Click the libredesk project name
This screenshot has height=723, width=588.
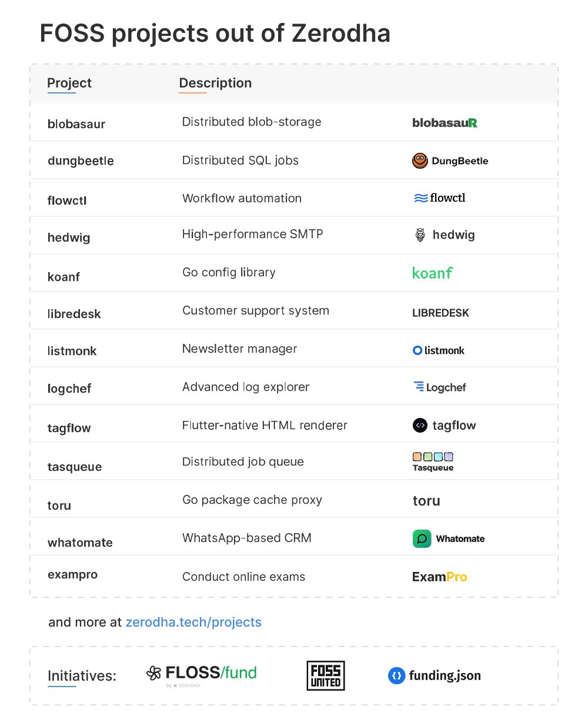tap(74, 314)
